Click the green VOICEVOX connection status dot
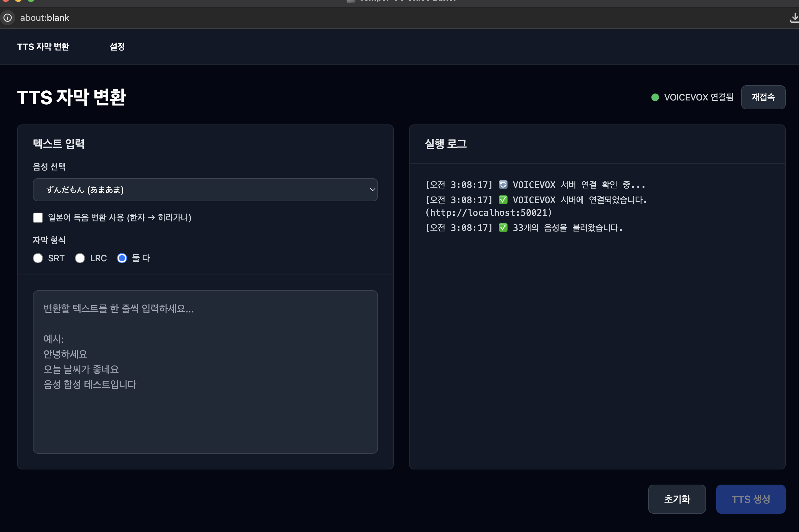 pyautogui.click(x=655, y=97)
